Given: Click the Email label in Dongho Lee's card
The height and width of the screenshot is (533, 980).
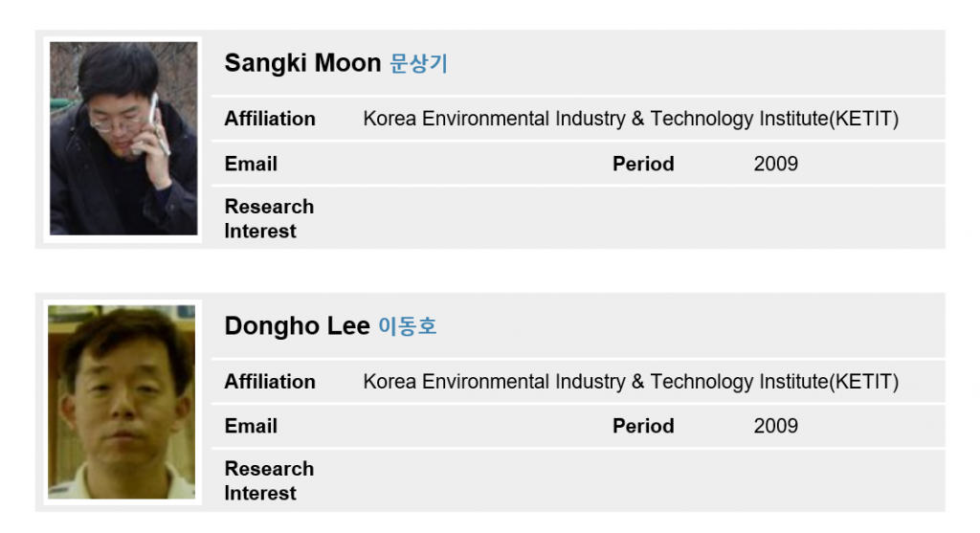Looking at the screenshot, I should pyautogui.click(x=251, y=426).
